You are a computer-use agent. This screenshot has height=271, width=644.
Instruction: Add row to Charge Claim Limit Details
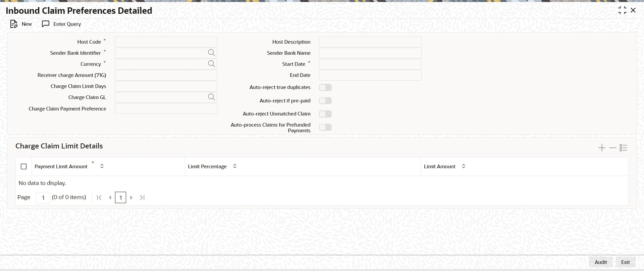(602, 148)
